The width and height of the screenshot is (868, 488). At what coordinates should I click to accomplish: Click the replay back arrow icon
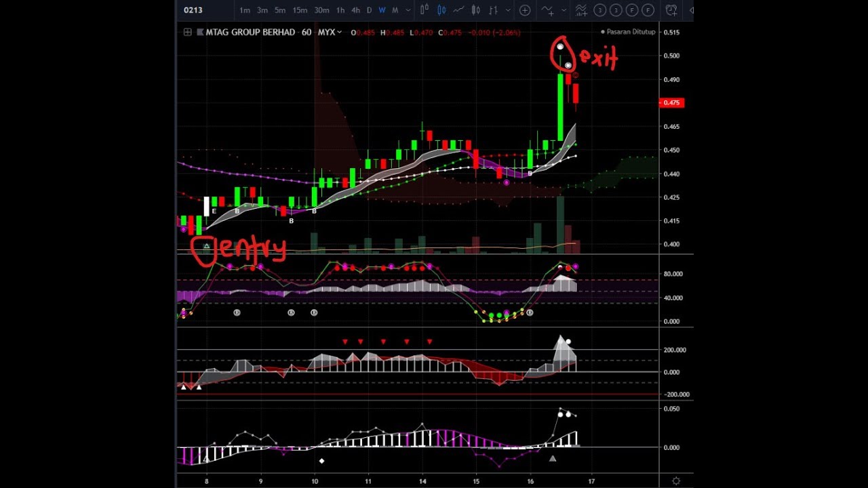tap(690, 10)
